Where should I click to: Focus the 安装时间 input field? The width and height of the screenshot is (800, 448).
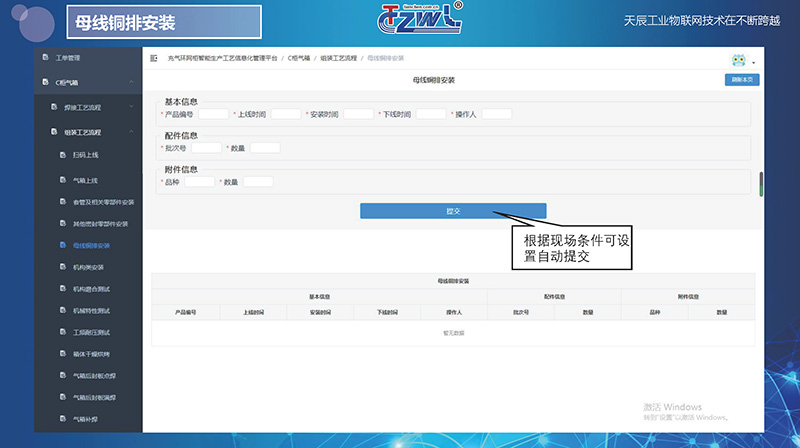tap(358, 114)
